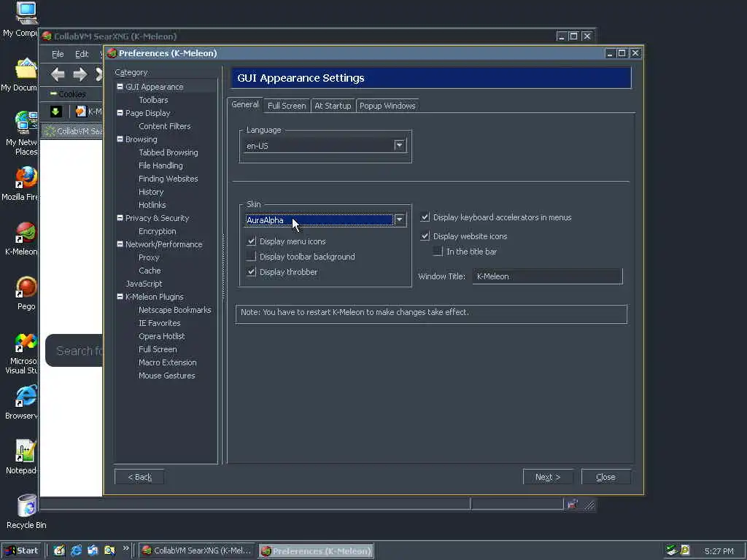
Task: Select JavaScript in category tree
Action: pos(144,284)
